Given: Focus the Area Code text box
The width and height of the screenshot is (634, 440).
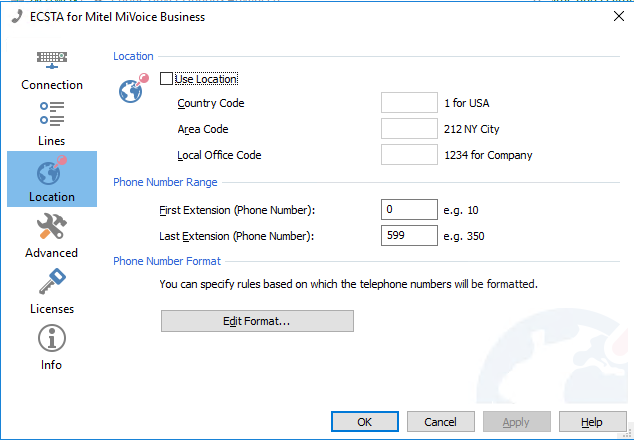Looking at the screenshot, I should pyautogui.click(x=409, y=129).
